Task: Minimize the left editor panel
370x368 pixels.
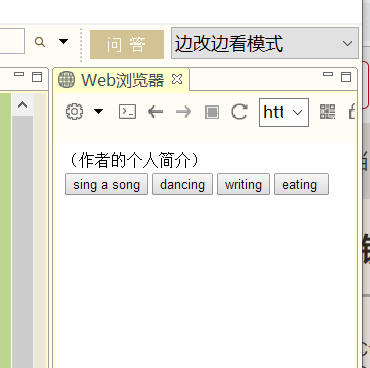Action: (19, 74)
